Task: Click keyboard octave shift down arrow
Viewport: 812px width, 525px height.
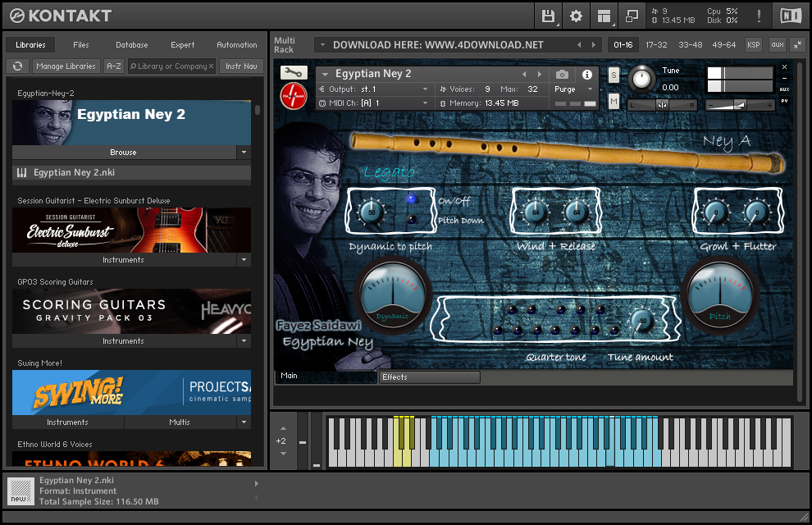Action: click(x=283, y=454)
